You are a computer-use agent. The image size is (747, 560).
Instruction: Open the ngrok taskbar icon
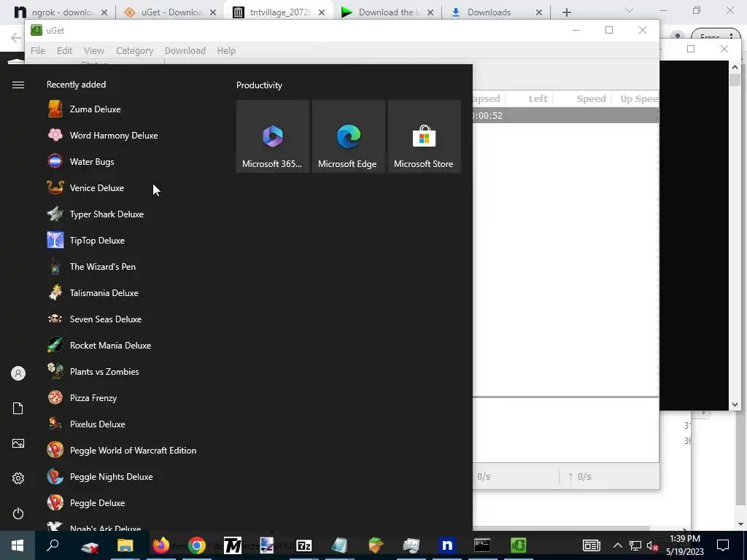pyautogui.click(x=447, y=545)
